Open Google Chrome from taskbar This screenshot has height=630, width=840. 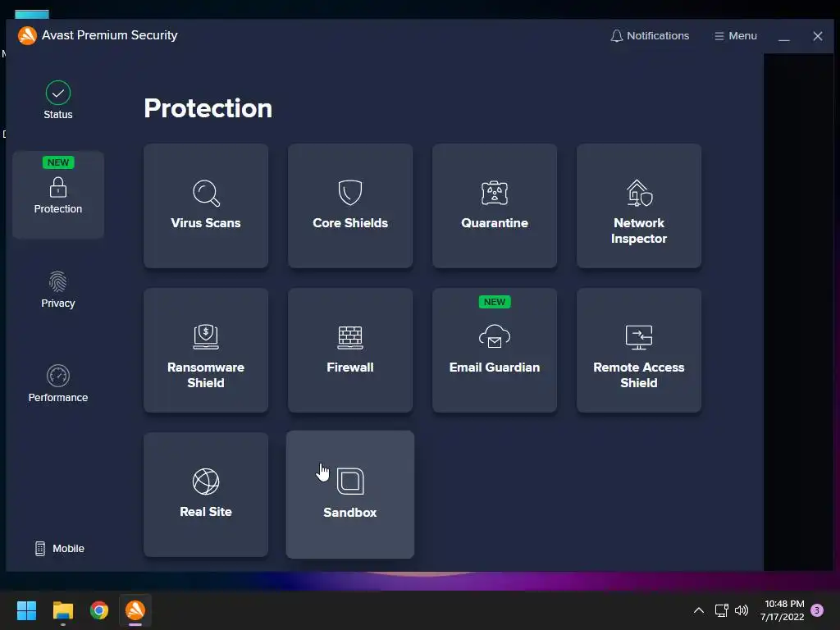[99, 610]
